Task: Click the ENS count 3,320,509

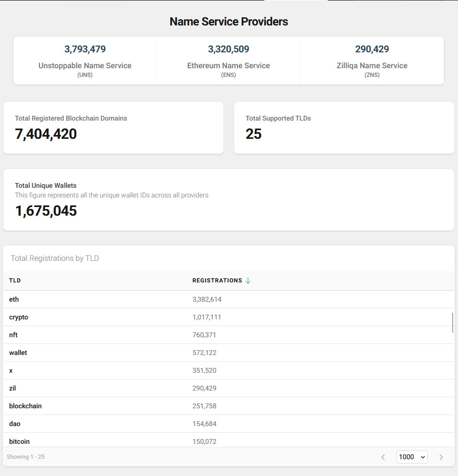Action: (x=228, y=49)
